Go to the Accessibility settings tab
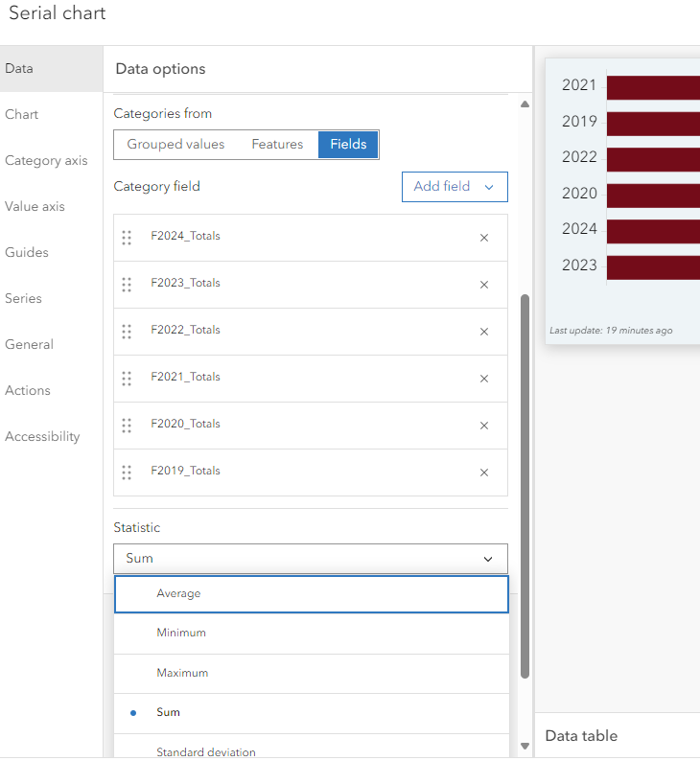The width and height of the screenshot is (700, 761). pos(42,437)
